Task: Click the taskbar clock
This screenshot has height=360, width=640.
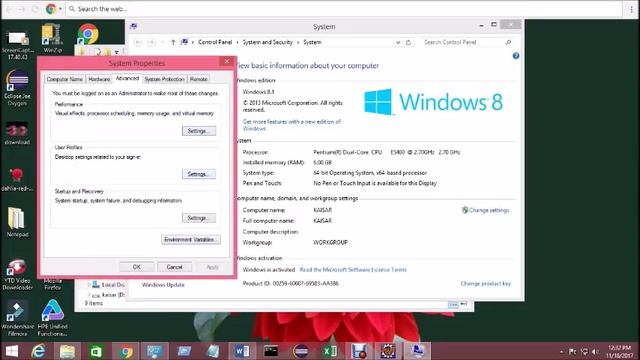Action: click(620, 351)
